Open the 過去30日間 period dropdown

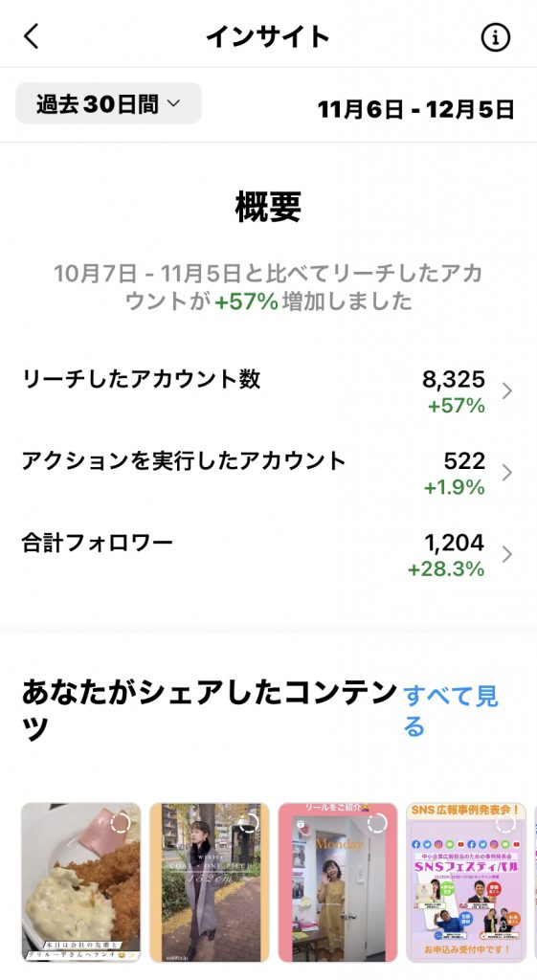(x=108, y=103)
